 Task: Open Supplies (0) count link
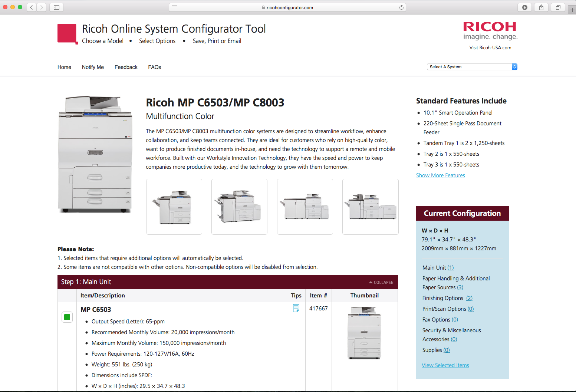pyautogui.click(x=447, y=350)
